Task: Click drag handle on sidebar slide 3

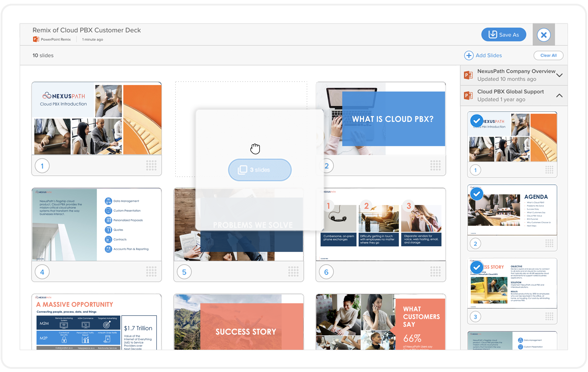Action: (x=549, y=316)
